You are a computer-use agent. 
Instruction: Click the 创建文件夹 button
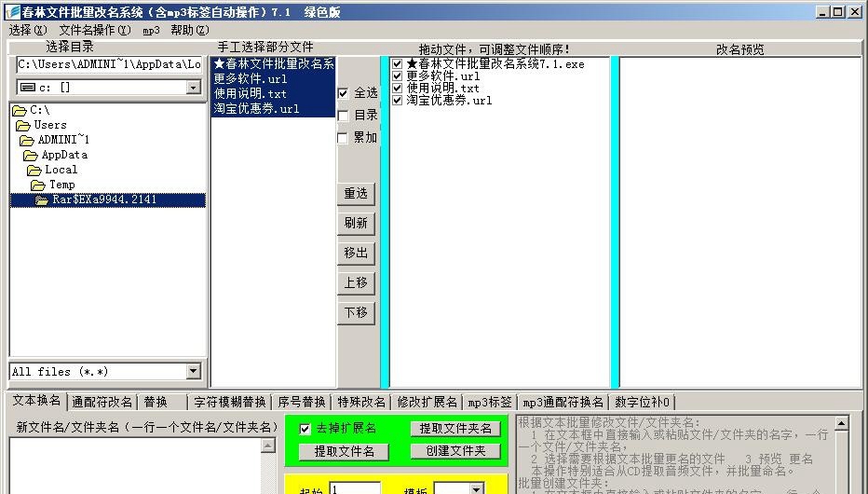(455, 451)
